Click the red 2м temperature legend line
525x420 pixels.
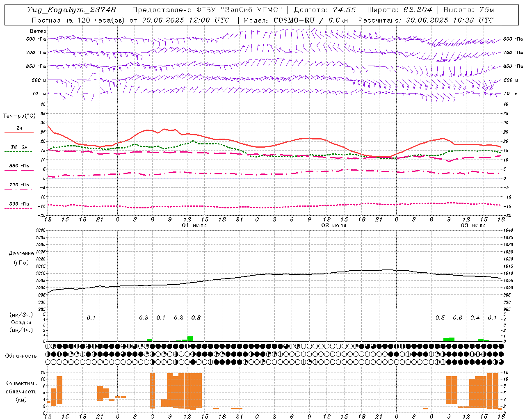click(19, 132)
